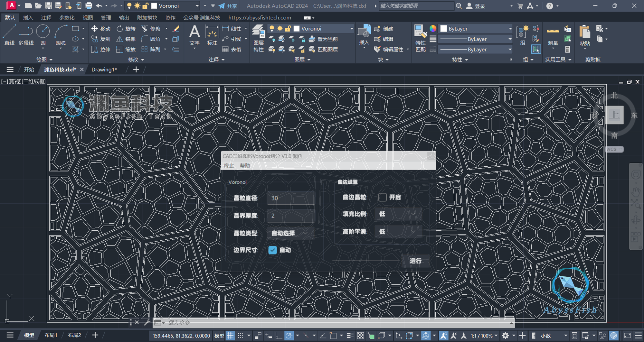
Task: Activate the Scale (缩放) command
Action: 126,49
